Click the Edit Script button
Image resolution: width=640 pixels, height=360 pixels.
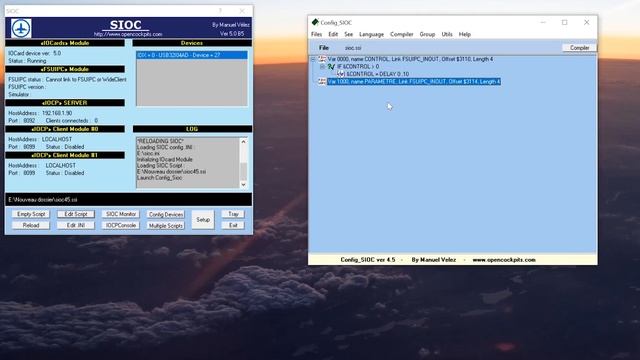coord(76,214)
